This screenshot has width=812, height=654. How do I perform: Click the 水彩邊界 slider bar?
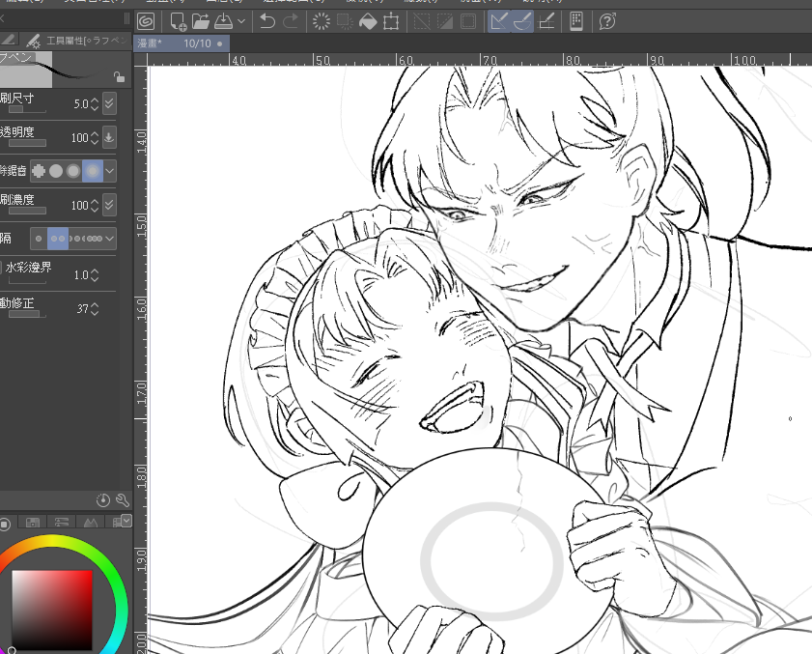click(27, 280)
